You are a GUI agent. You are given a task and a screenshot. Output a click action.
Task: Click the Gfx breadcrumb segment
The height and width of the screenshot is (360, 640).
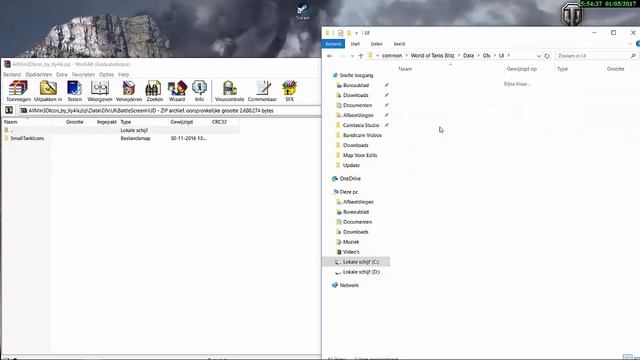(487, 56)
